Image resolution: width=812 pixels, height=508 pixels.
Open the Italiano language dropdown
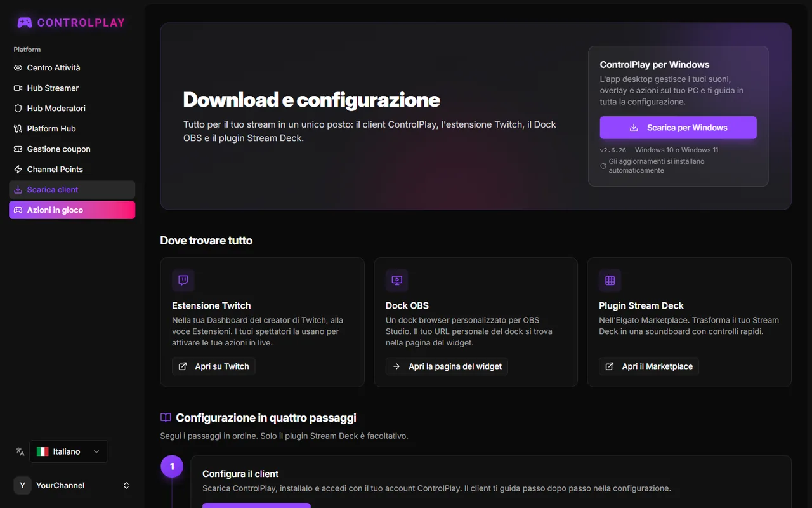[x=69, y=451]
